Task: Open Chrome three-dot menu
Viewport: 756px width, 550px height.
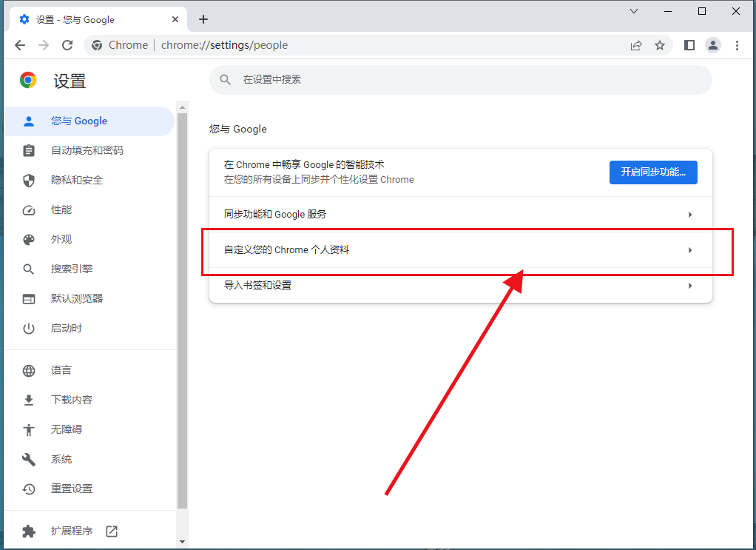Action: (x=737, y=45)
